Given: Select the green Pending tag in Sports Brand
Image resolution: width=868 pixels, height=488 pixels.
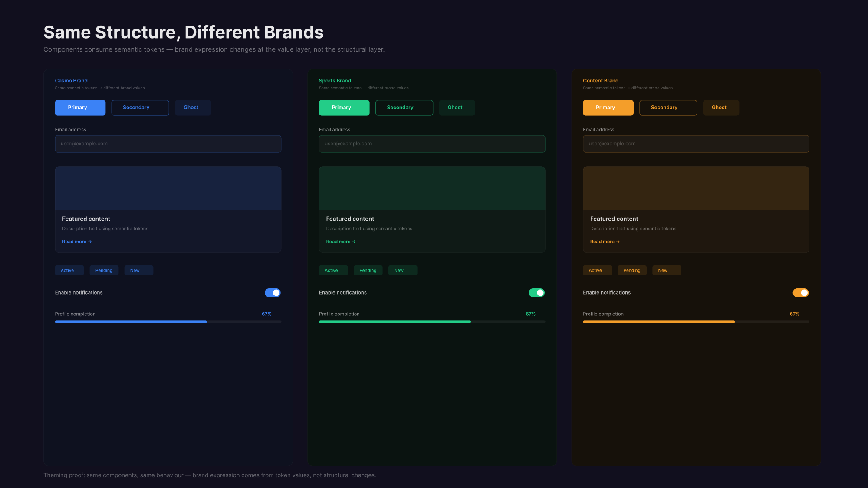Looking at the screenshot, I should pos(368,270).
